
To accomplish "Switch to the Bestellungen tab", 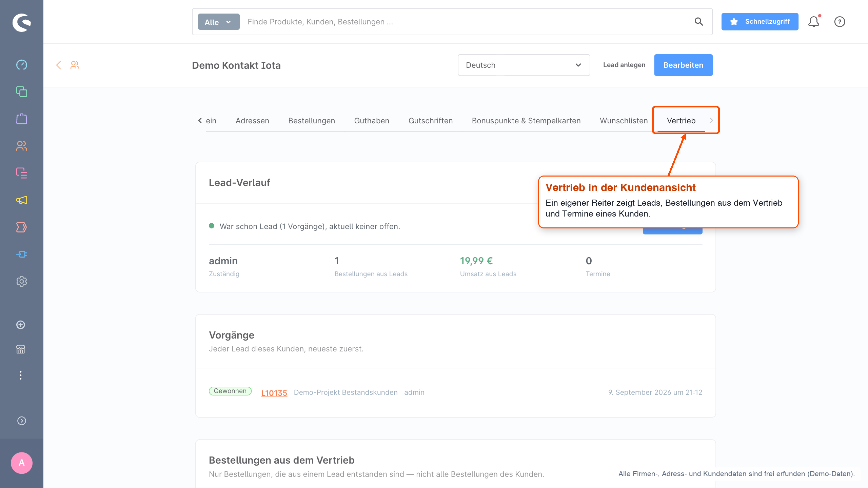I will 312,121.
